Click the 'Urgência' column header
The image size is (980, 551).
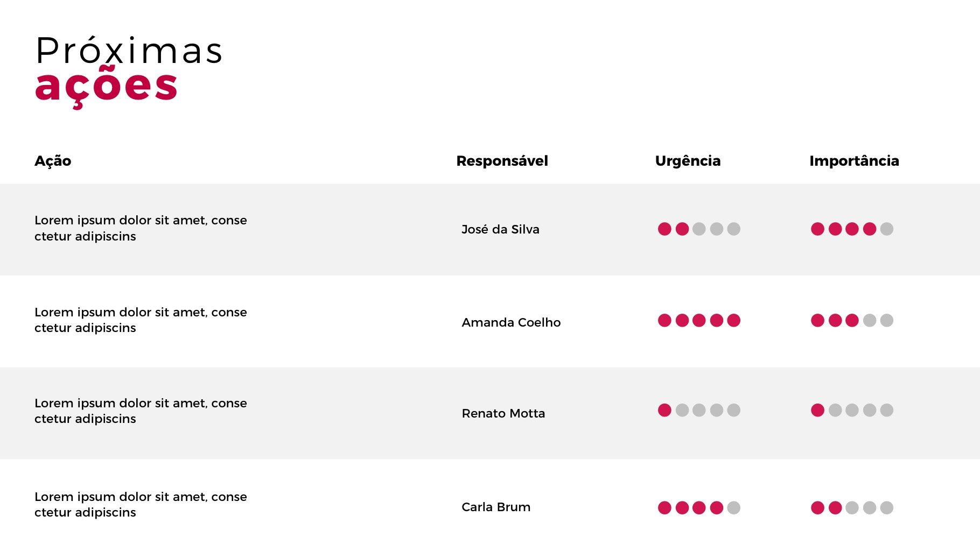tap(688, 161)
